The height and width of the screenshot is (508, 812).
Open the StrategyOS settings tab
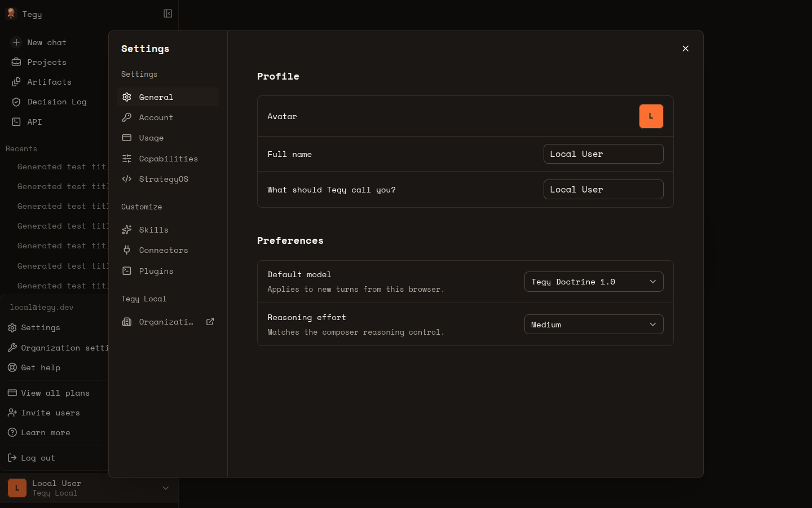(168, 179)
